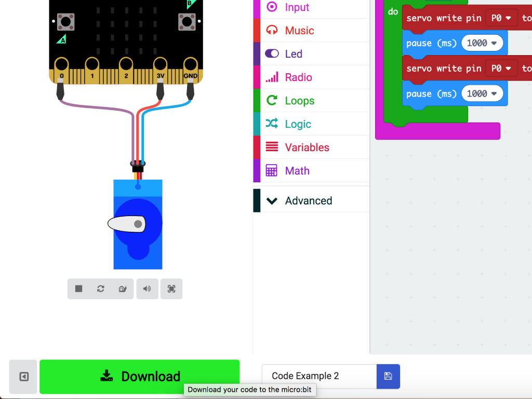The width and height of the screenshot is (532, 399).
Task: Download code to the micro:bit
Action: coord(139,377)
